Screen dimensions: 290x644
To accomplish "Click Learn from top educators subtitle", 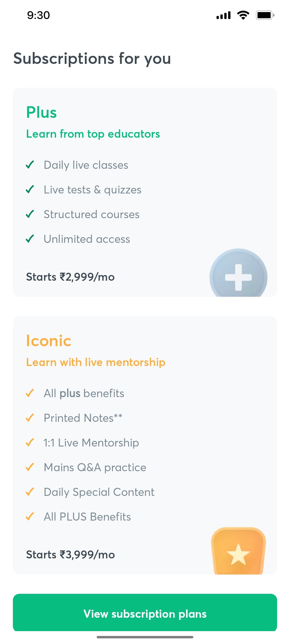I will pos(93,134).
